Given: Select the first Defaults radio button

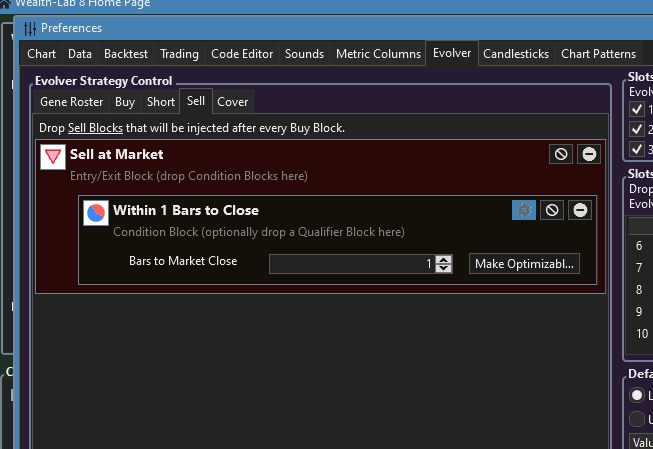Looking at the screenshot, I should click(x=637, y=395).
